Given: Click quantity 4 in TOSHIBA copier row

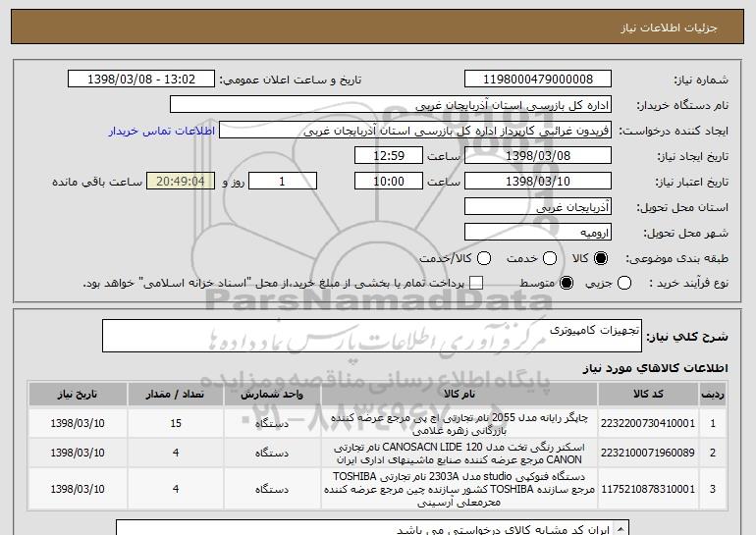Looking at the screenshot, I should click(x=176, y=489).
